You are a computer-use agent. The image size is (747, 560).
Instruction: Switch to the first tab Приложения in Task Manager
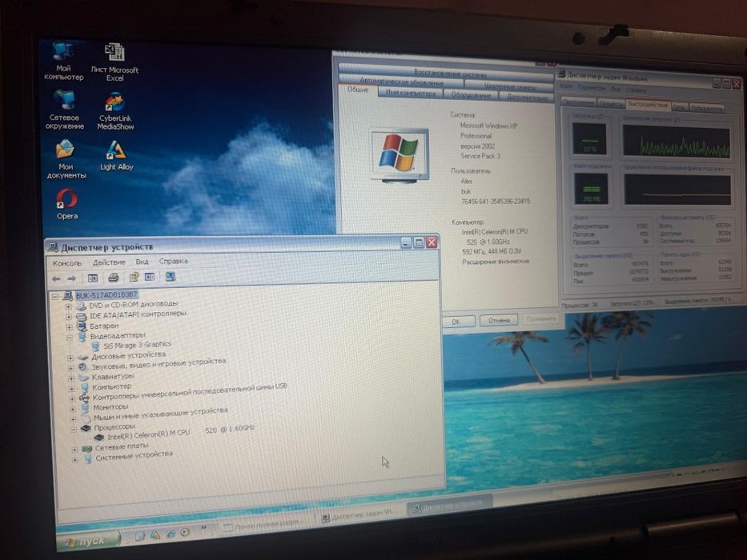(x=578, y=102)
